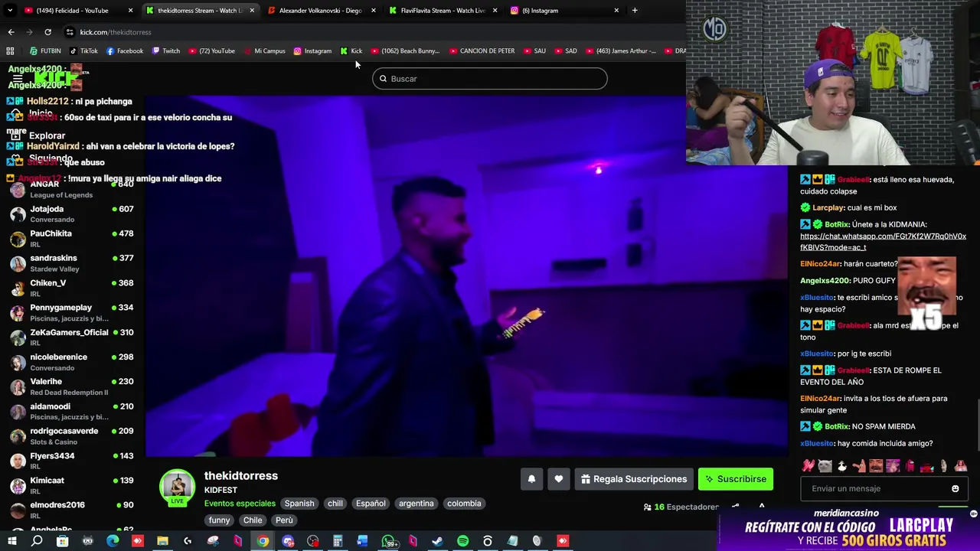Image resolution: width=980 pixels, height=551 pixels.
Task: Open WhatsApp from the taskbar
Action: [388, 541]
